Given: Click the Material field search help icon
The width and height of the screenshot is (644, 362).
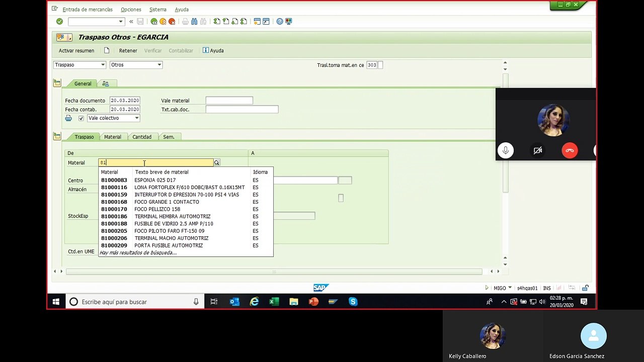Looking at the screenshot, I should click(217, 162).
